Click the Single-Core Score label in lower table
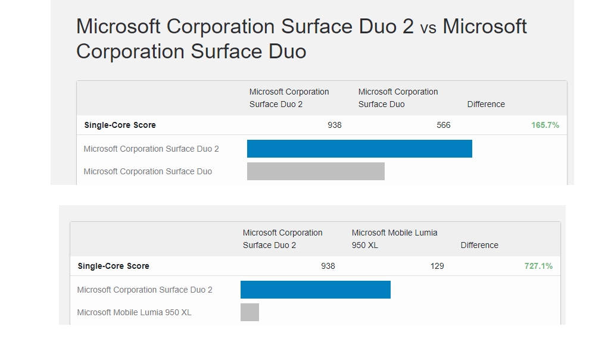This screenshot has height=364, width=608. coord(113,266)
